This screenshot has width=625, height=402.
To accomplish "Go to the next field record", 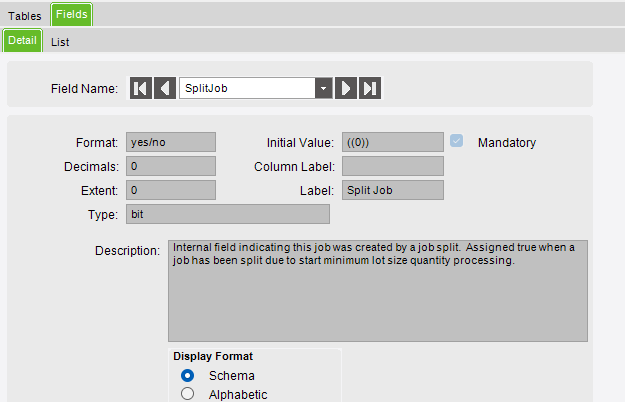I will click(x=346, y=88).
